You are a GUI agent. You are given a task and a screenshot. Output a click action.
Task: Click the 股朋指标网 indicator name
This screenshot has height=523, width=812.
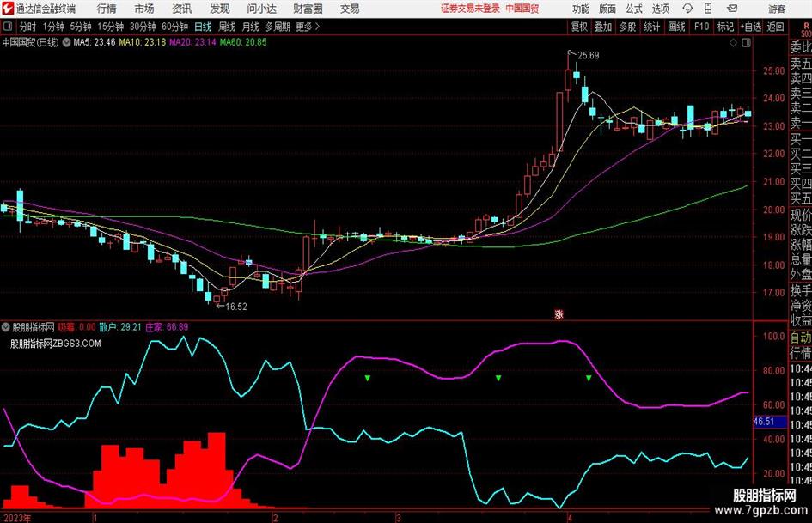(34, 327)
